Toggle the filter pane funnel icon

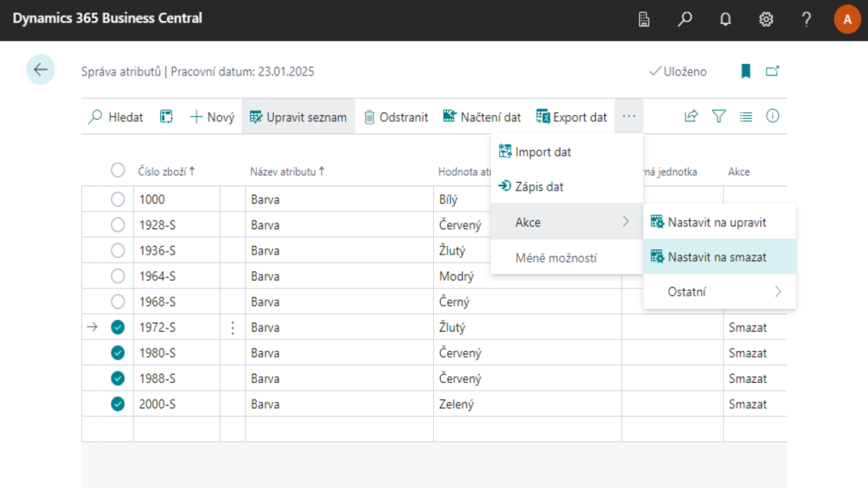[x=719, y=117]
